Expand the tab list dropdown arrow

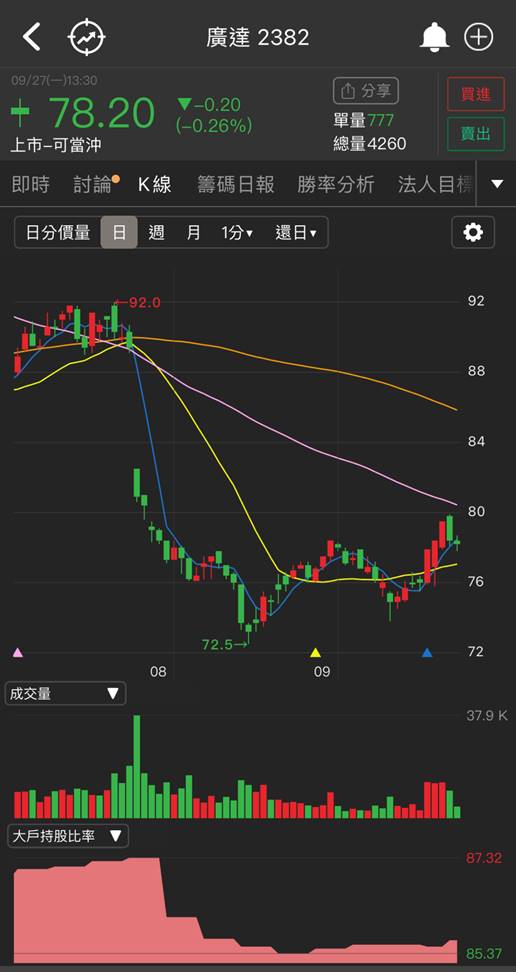[497, 183]
